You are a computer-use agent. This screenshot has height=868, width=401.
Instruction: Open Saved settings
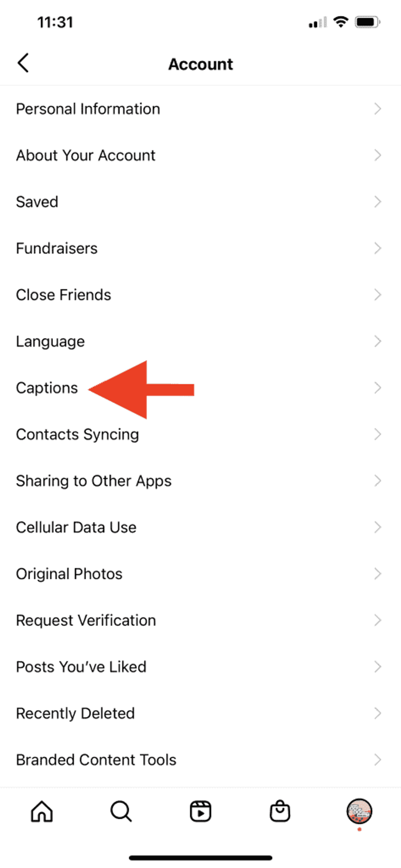(200, 202)
